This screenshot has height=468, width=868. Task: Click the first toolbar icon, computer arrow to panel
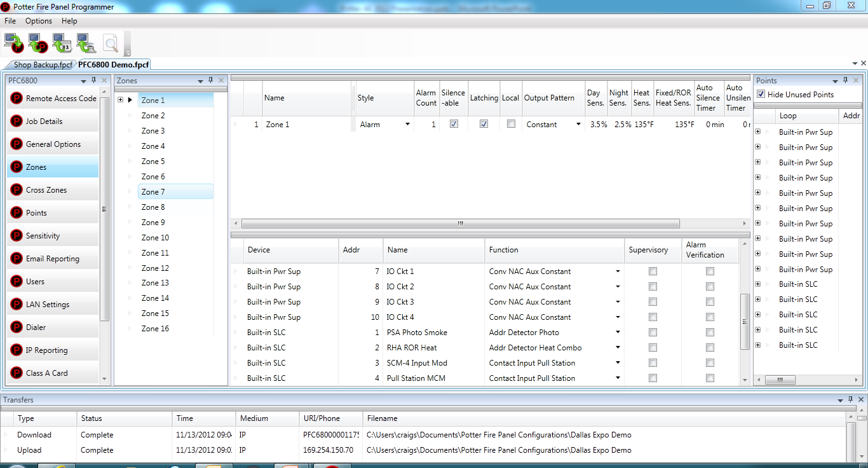pos(14,43)
